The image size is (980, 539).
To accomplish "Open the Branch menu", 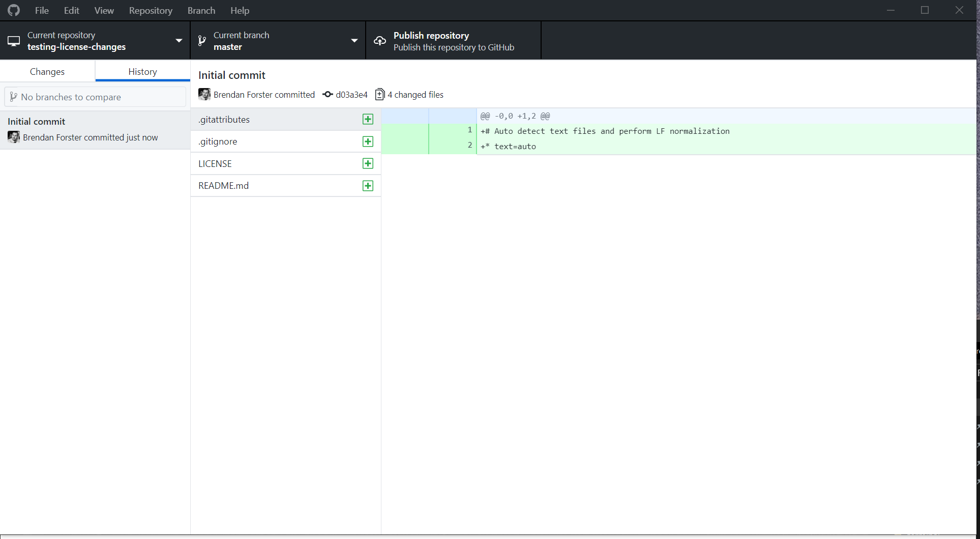I will (x=201, y=10).
